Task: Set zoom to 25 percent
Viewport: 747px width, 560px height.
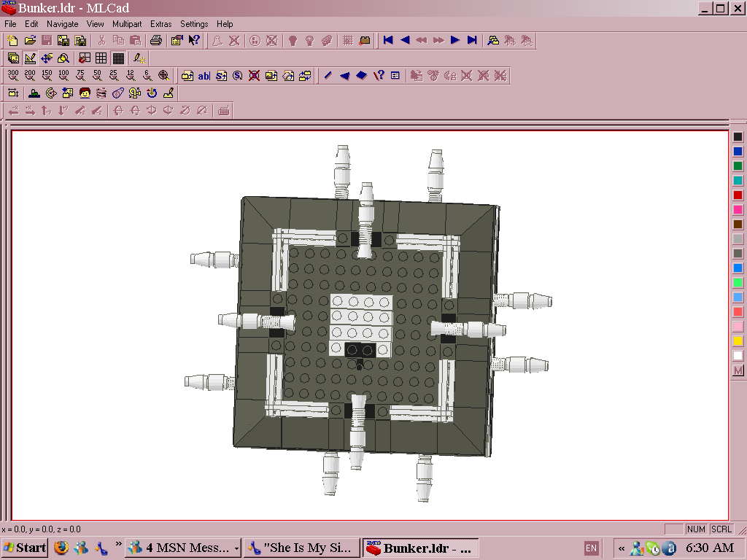Action: pos(113,75)
